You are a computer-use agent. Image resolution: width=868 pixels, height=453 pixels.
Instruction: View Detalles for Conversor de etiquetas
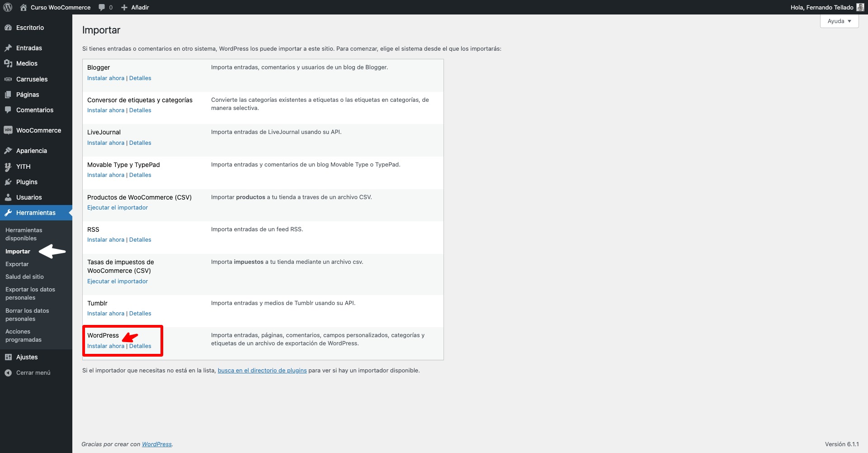click(x=140, y=110)
